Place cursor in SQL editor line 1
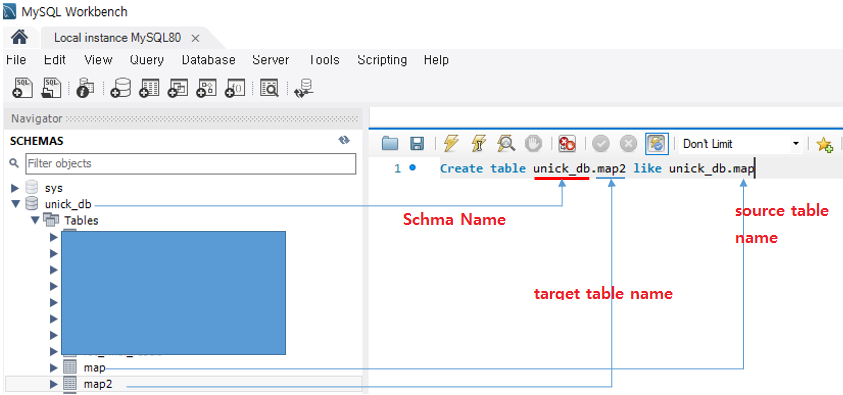Screen dimensions: 843x395 coord(597,169)
